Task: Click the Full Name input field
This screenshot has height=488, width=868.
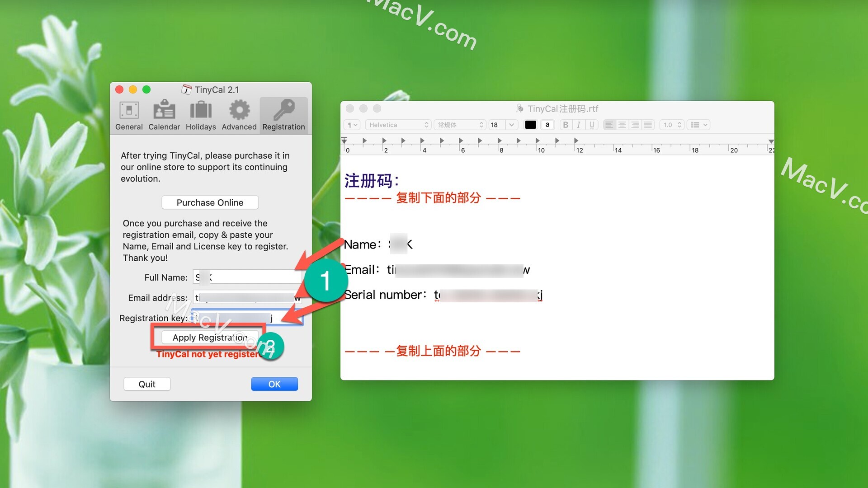Action: coord(247,277)
